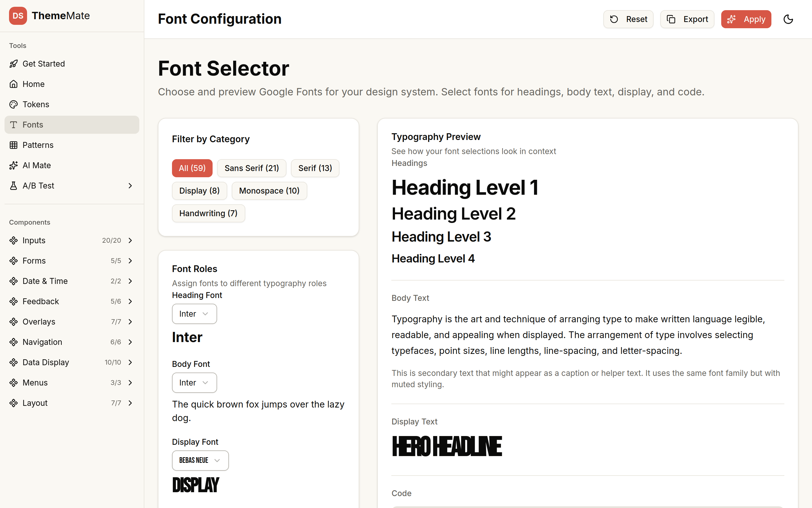The image size is (812, 508).
Task: Click the house icon beside Home
Action: (x=14, y=84)
